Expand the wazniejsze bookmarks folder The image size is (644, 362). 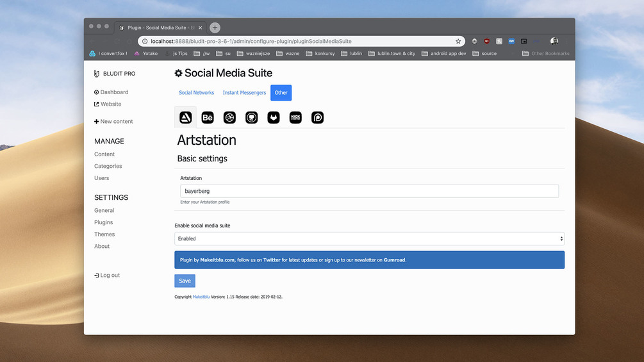point(253,53)
